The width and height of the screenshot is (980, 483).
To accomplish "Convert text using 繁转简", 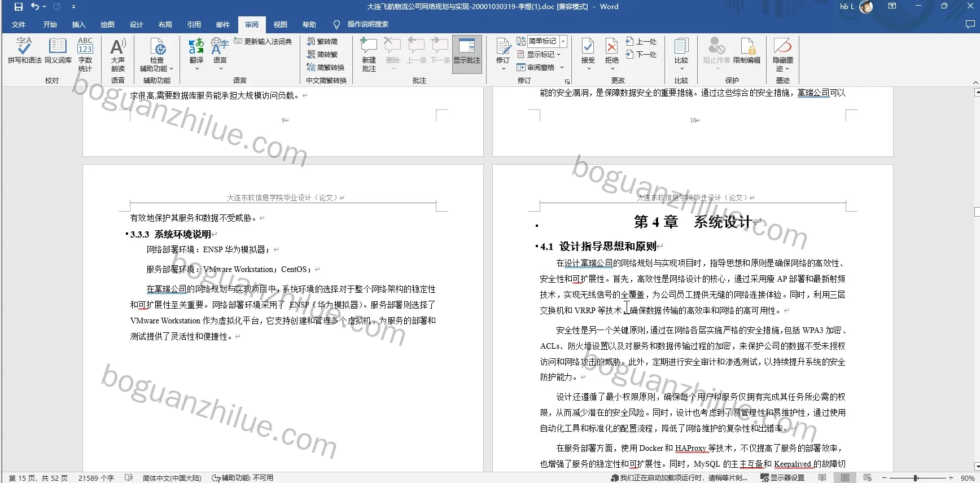I will [322, 41].
